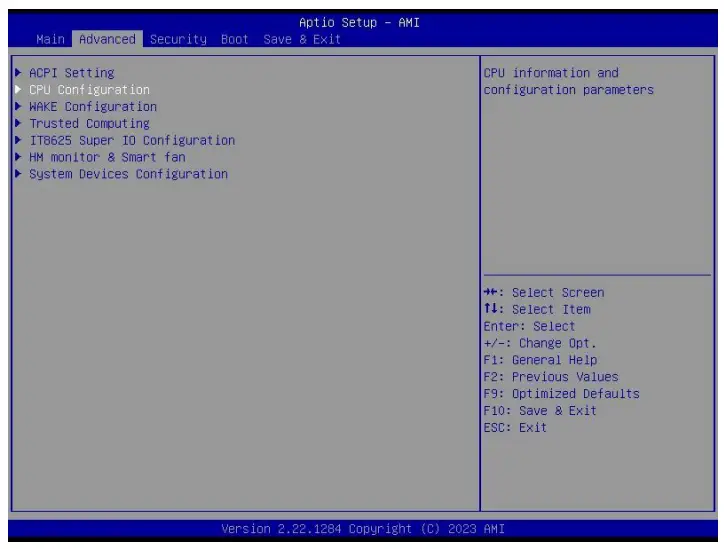Click the arrow beside System Devices Configuration
The image size is (724, 549).
click(18, 174)
